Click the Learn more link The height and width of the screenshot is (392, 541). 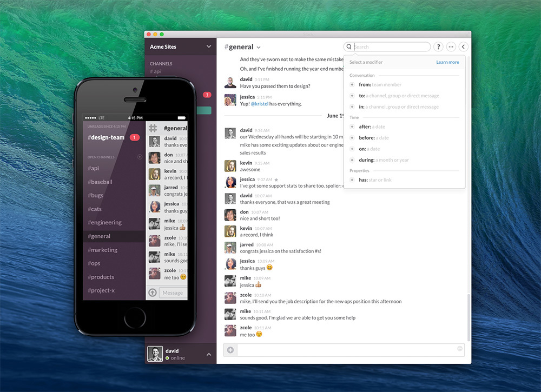447,62
